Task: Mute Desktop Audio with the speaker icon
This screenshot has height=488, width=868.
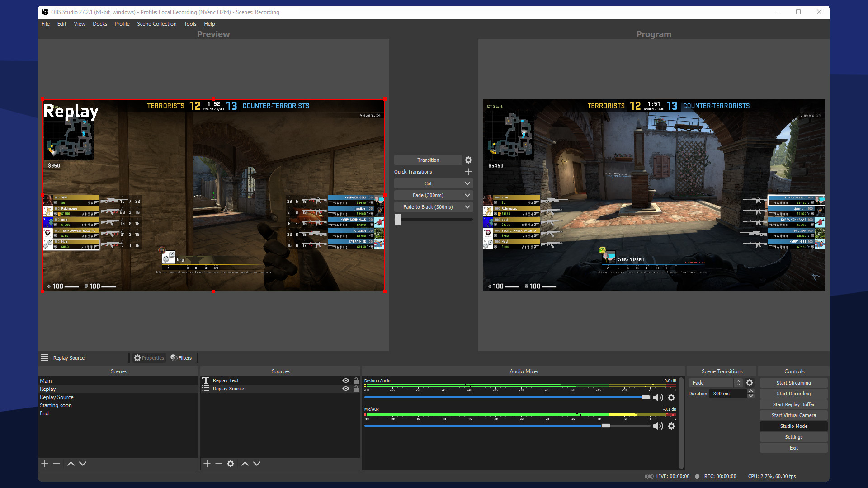Action: click(658, 397)
